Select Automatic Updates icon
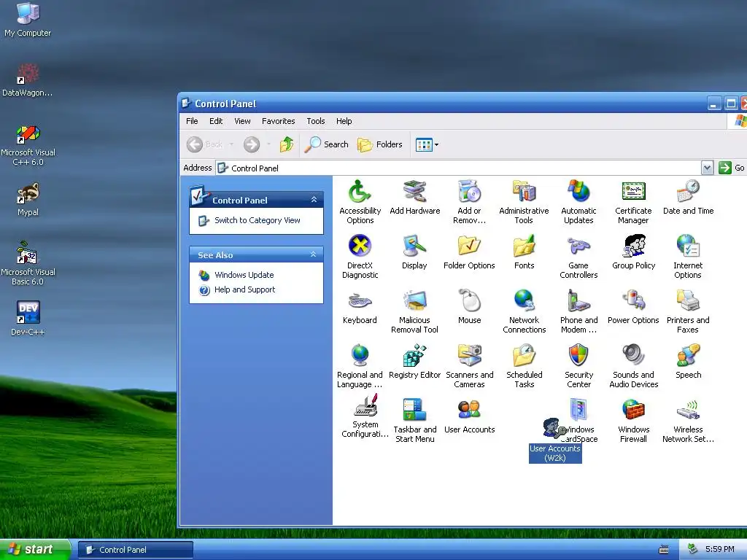Image resolution: width=747 pixels, height=560 pixels. (x=578, y=202)
